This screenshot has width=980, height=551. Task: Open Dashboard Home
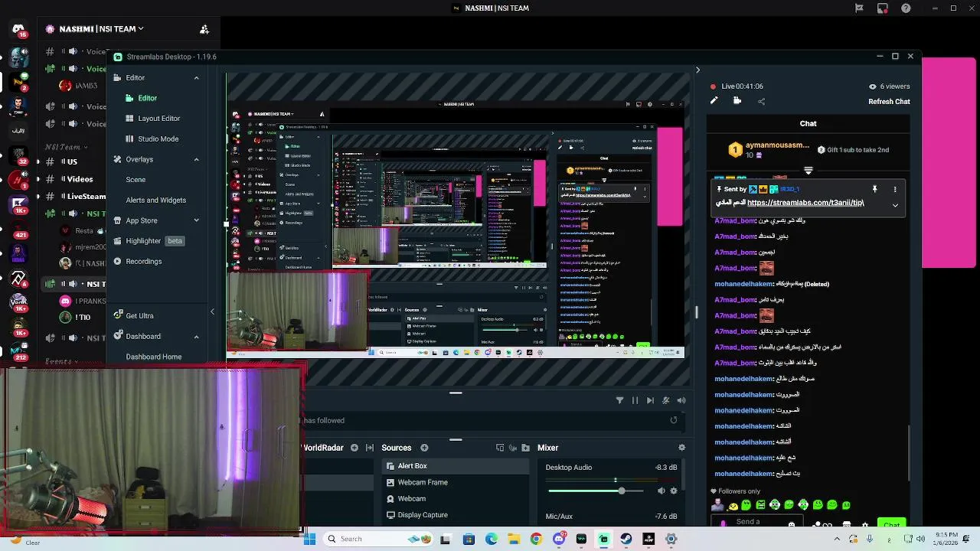(153, 357)
